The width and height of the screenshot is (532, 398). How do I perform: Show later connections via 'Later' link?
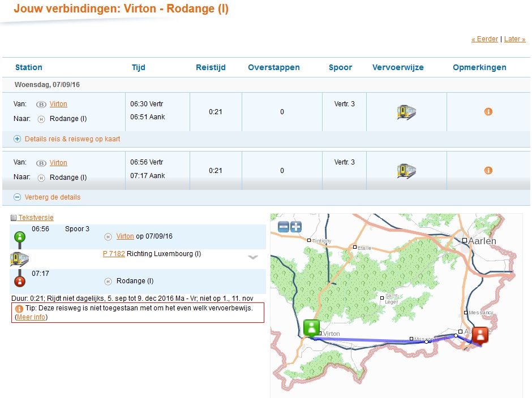514,39
